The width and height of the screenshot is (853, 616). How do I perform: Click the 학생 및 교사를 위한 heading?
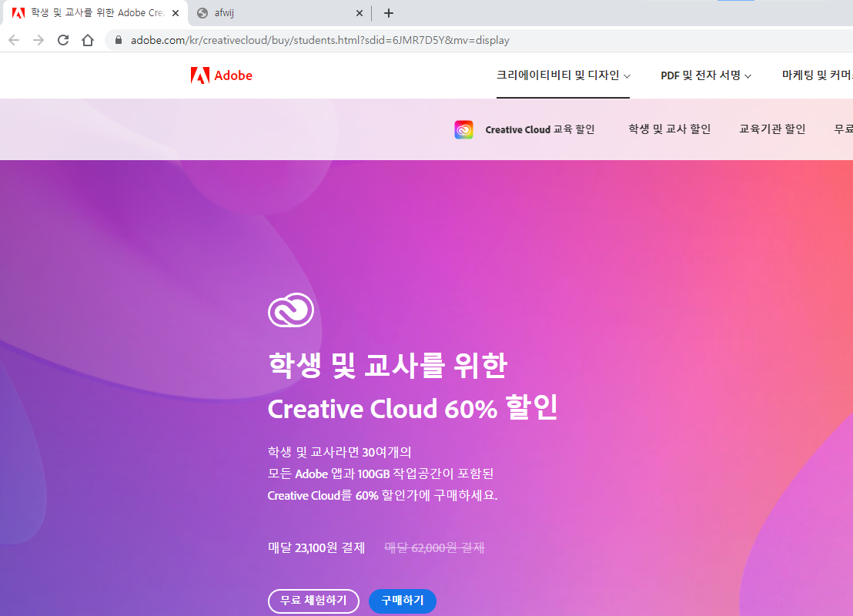(387, 364)
